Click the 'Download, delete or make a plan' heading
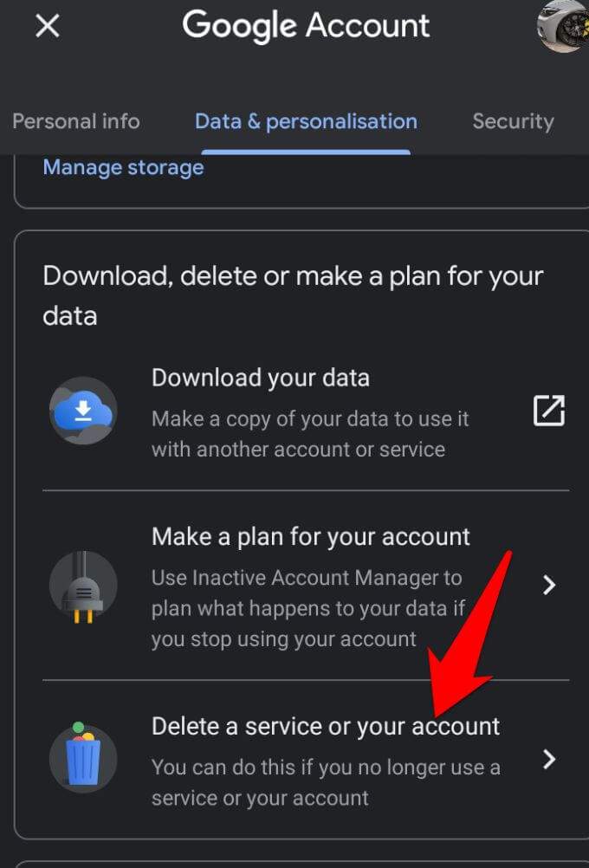589x868 pixels. tap(293, 295)
